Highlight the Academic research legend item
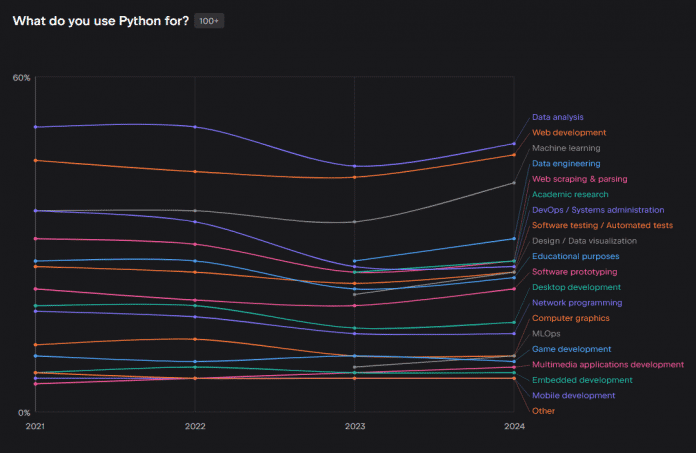Image resolution: width=696 pixels, height=453 pixels. coord(570,194)
